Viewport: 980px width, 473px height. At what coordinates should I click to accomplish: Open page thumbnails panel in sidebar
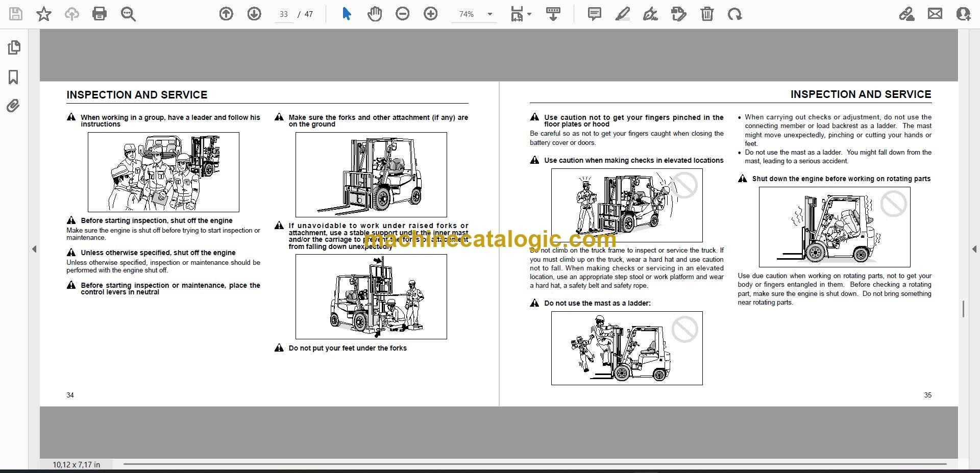pos(14,47)
